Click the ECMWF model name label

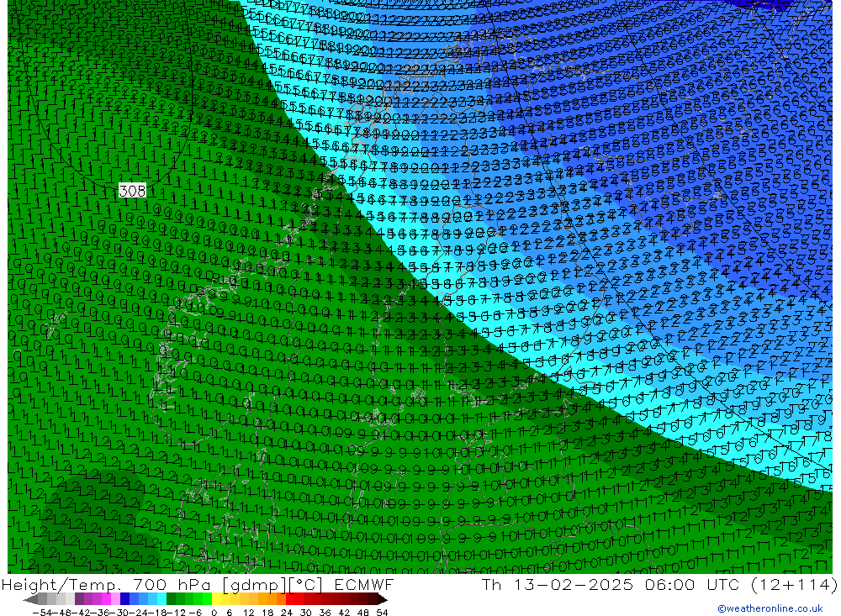(363, 585)
